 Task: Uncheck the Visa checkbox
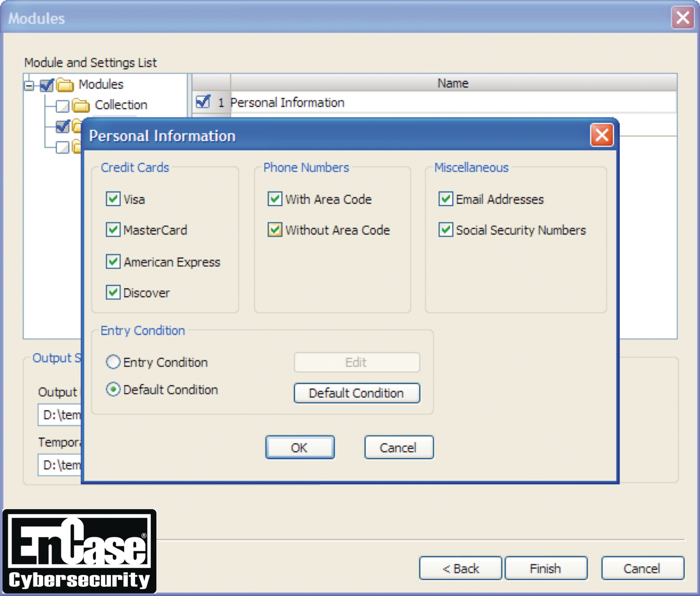click(113, 199)
